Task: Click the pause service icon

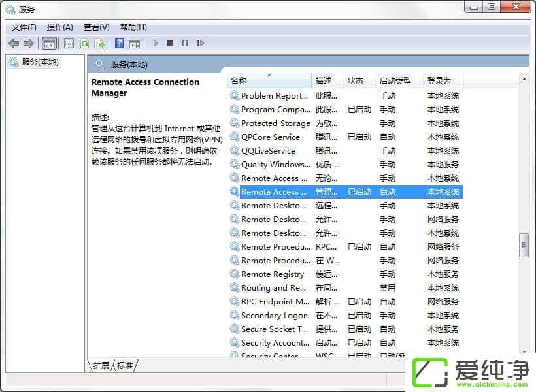Action: [x=185, y=43]
